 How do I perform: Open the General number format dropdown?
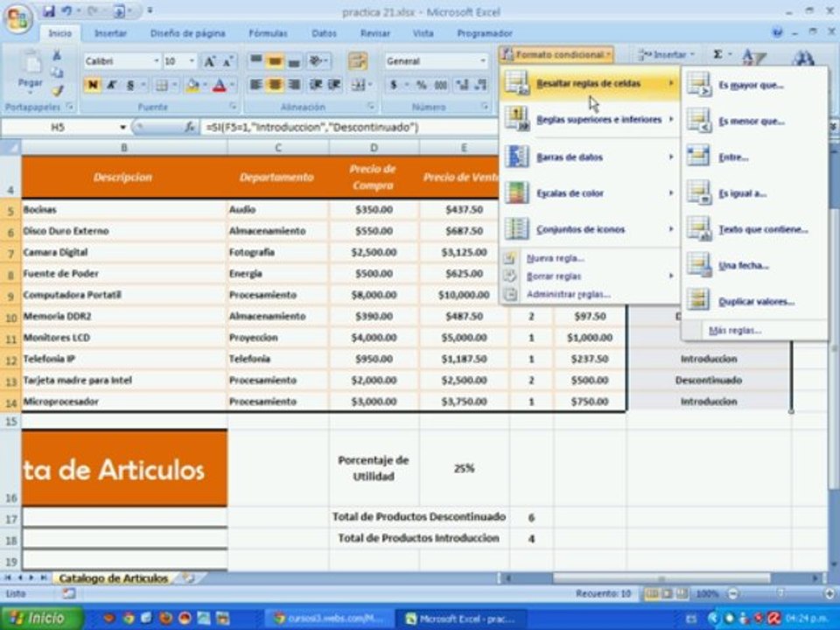483,61
